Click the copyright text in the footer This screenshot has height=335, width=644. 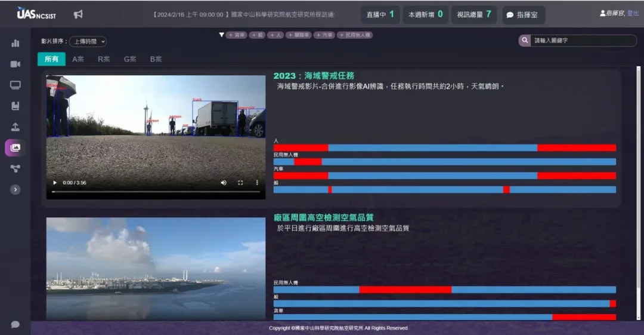pos(339,328)
